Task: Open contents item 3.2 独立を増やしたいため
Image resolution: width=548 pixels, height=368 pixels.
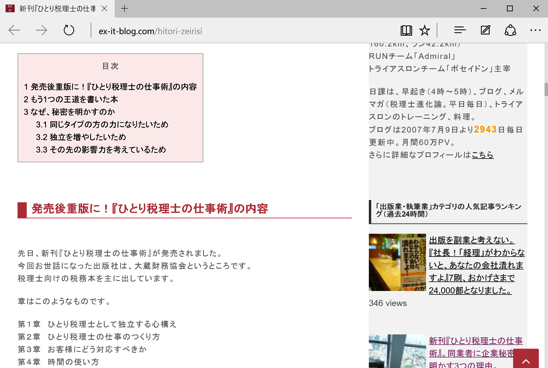Action: pos(81,137)
